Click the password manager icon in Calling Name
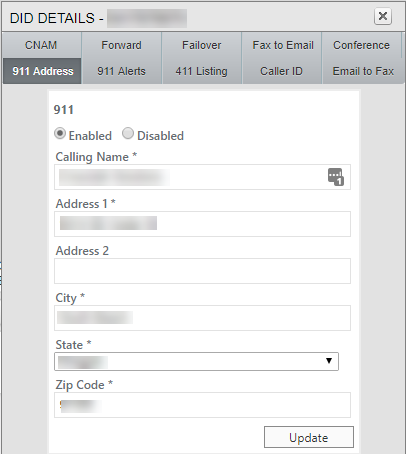Viewport: 406px width, 454px height. click(x=336, y=177)
